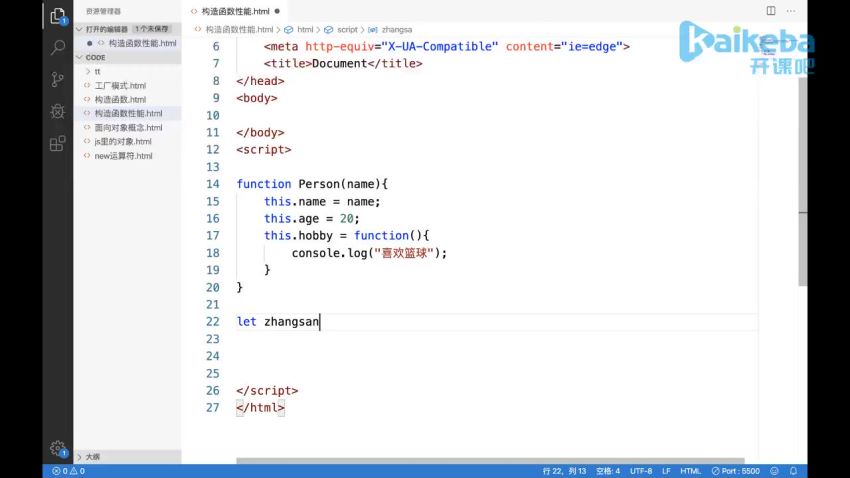Click the file name breadcrumb item

[x=239, y=29]
